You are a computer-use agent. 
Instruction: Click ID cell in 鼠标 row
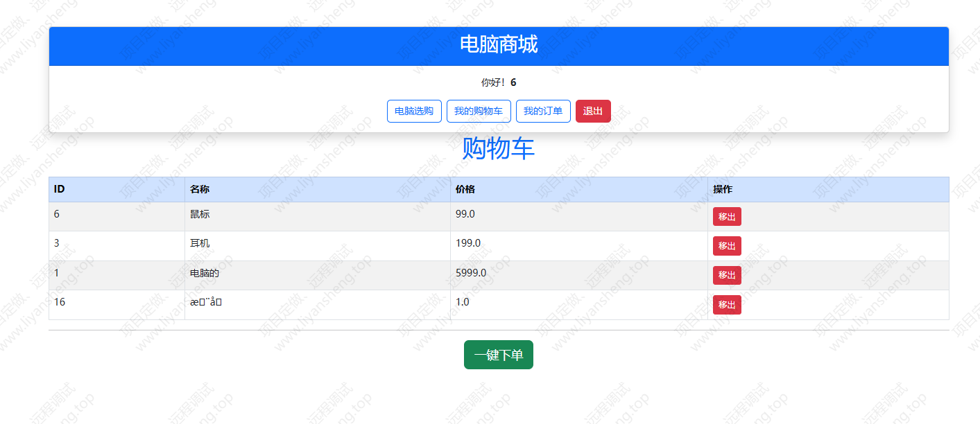(117, 217)
